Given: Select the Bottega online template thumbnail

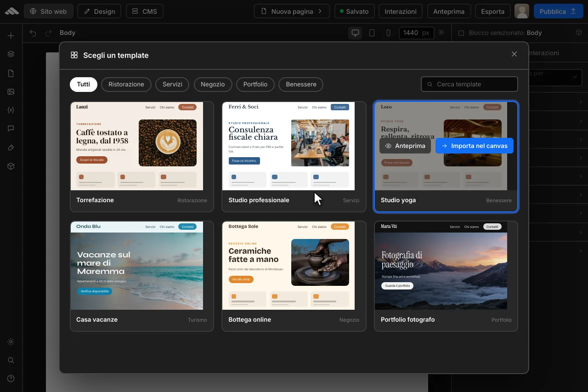Looking at the screenshot, I should [x=288, y=266].
